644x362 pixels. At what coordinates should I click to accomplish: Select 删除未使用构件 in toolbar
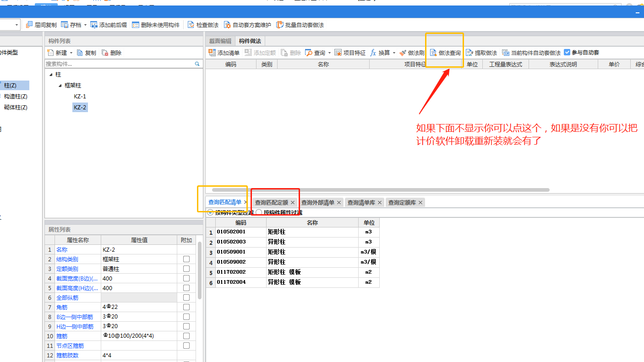coord(156,25)
